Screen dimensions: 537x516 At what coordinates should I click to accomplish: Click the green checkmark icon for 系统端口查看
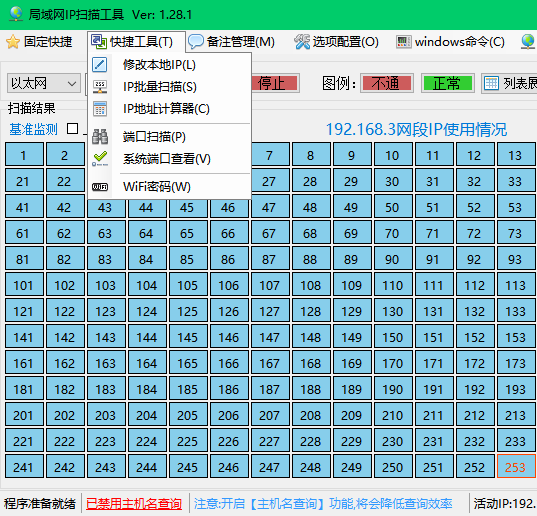[100, 159]
